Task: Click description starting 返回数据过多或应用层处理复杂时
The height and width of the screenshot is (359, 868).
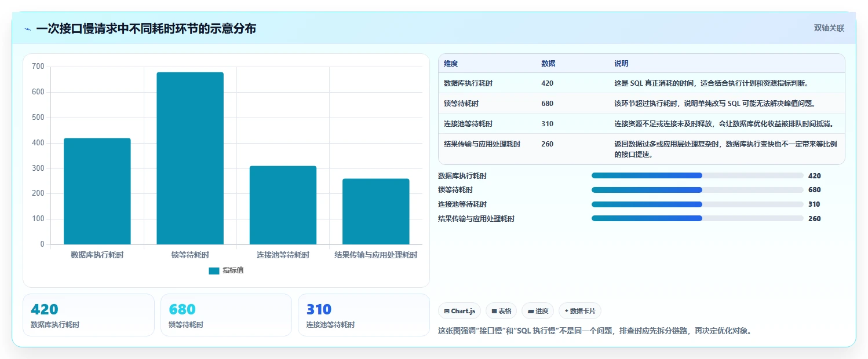Action: 725,149
